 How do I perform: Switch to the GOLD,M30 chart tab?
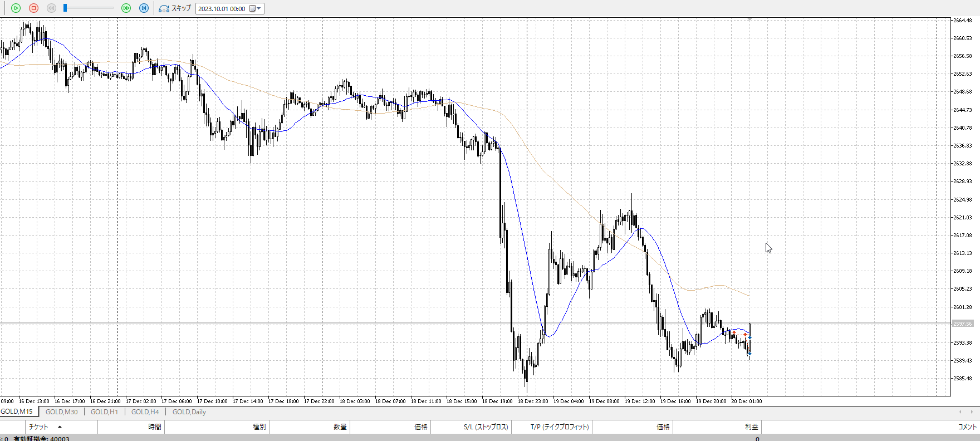(x=61, y=412)
